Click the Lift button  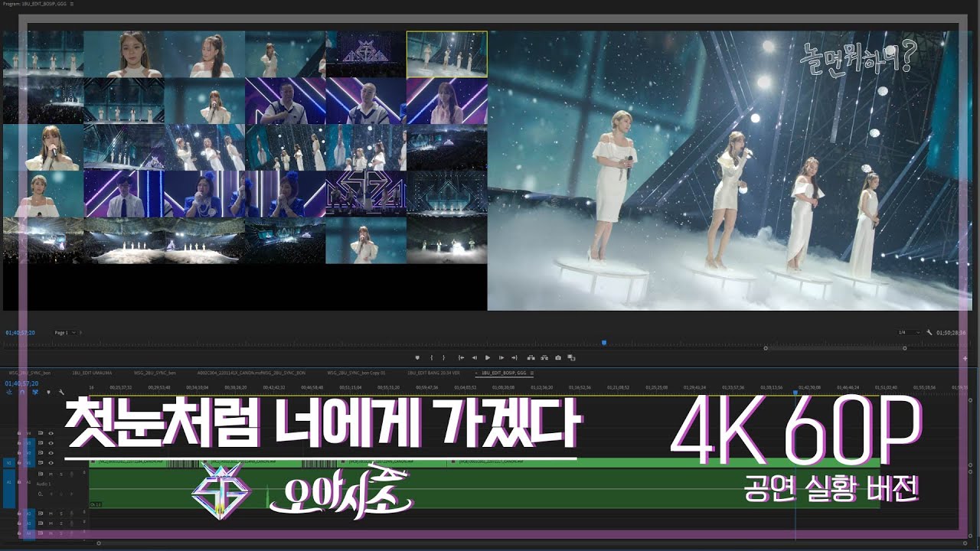[531, 357]
